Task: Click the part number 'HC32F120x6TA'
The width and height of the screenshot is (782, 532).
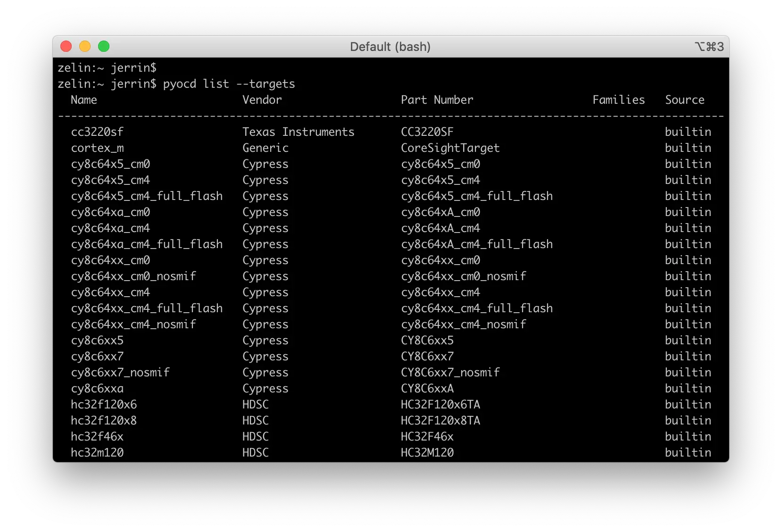Action: click(441, 405)
